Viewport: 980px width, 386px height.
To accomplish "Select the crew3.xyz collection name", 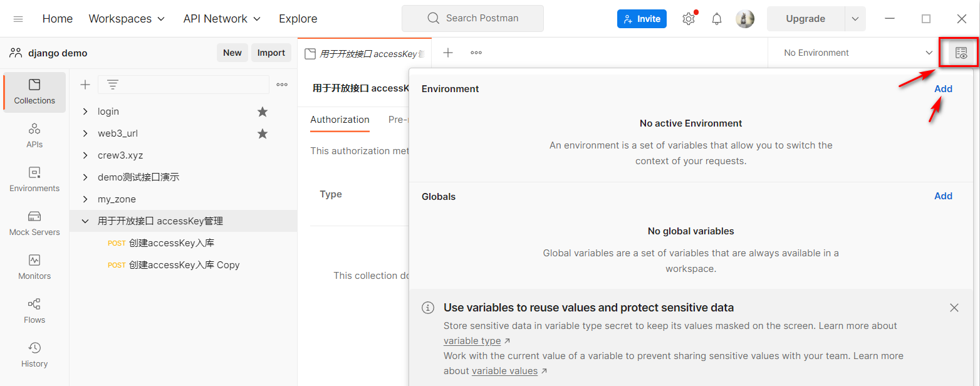I will click(120, 155).
